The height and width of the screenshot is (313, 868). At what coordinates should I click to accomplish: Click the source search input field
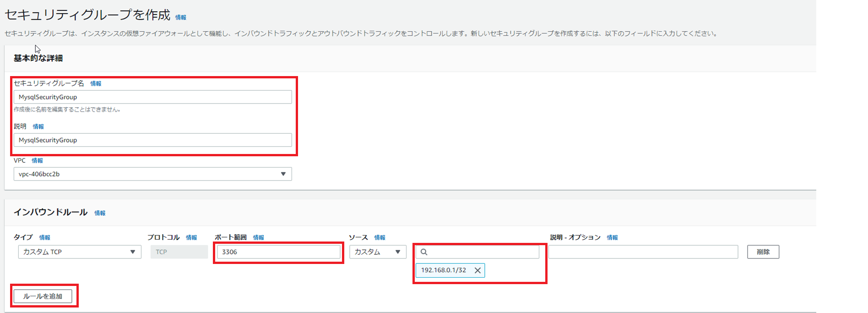coord(477,252)
